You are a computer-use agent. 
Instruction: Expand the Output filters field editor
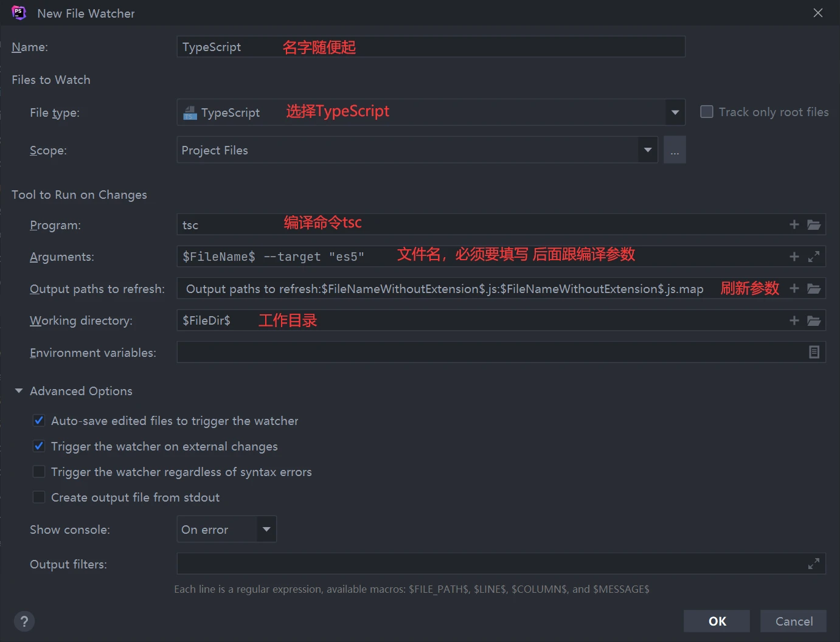click(814, 564)
